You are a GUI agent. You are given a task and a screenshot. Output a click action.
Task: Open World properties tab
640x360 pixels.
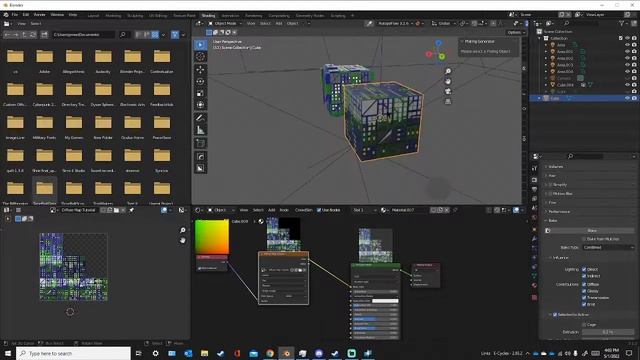[x=534, y=217]
